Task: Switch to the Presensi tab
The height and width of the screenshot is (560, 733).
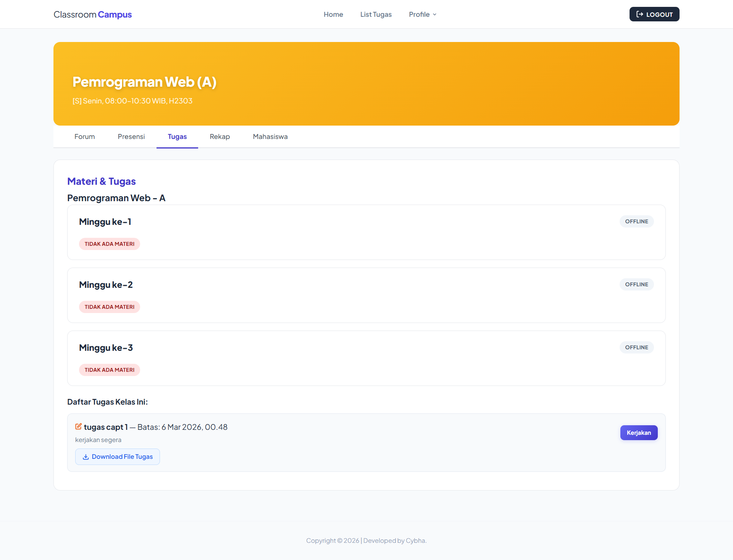Action: pos(131,137)
